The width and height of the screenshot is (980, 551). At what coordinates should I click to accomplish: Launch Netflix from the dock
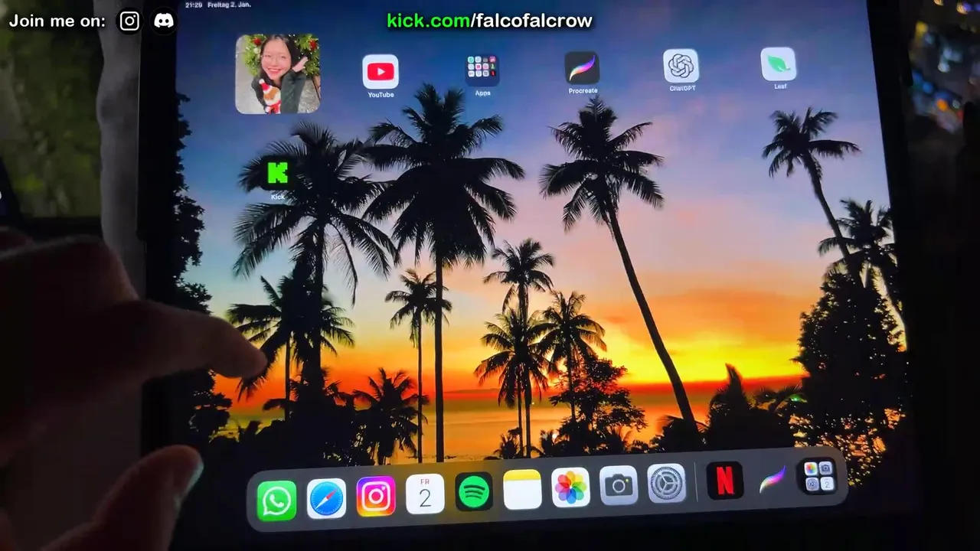click(724, 481)
